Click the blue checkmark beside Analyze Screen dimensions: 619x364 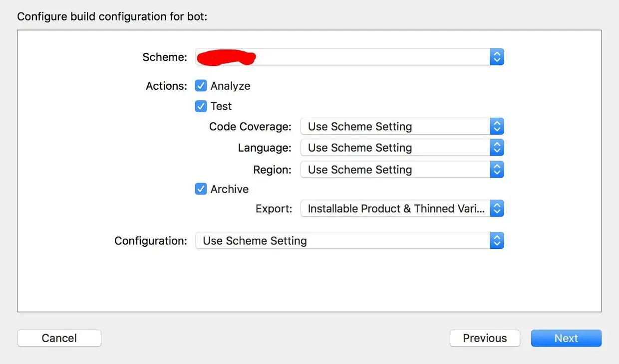(201, 85)
